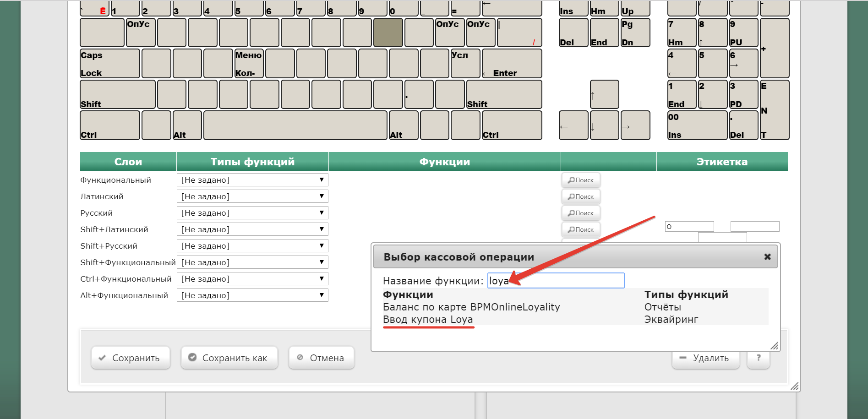Click the left arrow key
The width and height of the screenshot is (868, 419).
coord(573,125)
